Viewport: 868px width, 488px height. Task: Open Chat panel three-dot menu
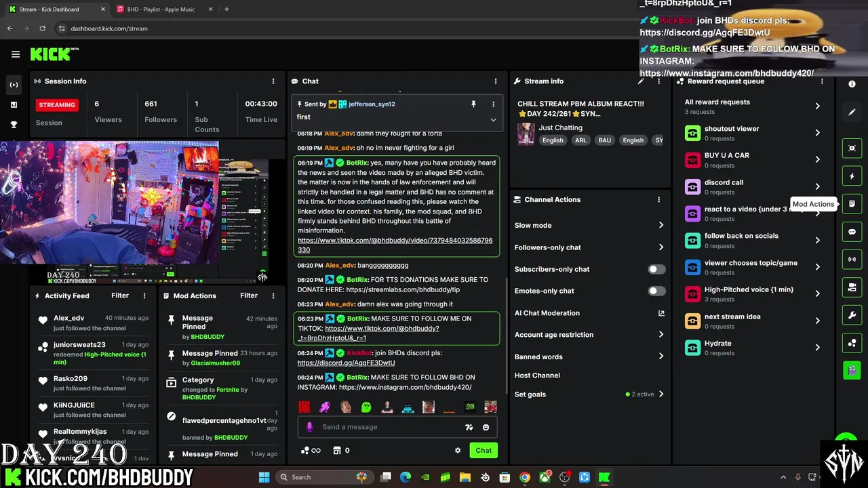pyautogui.click(x=496, y=81)
